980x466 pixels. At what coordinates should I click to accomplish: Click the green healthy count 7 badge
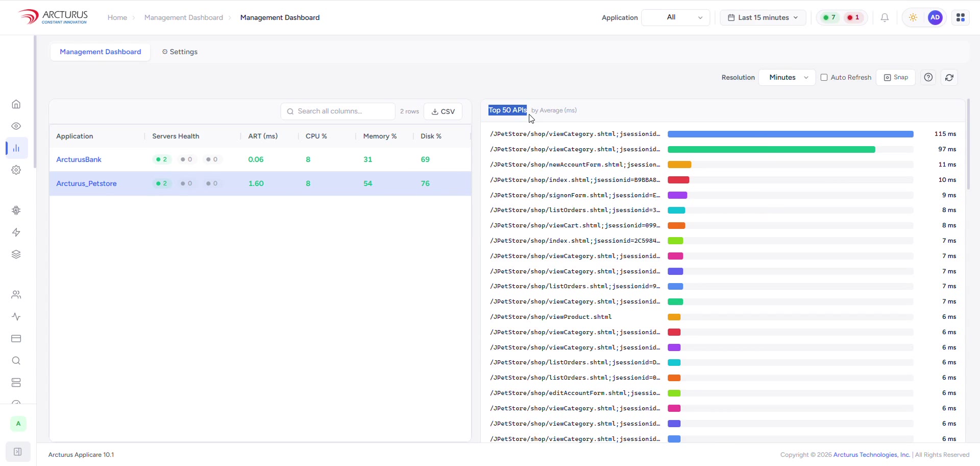tap(829, 17)
